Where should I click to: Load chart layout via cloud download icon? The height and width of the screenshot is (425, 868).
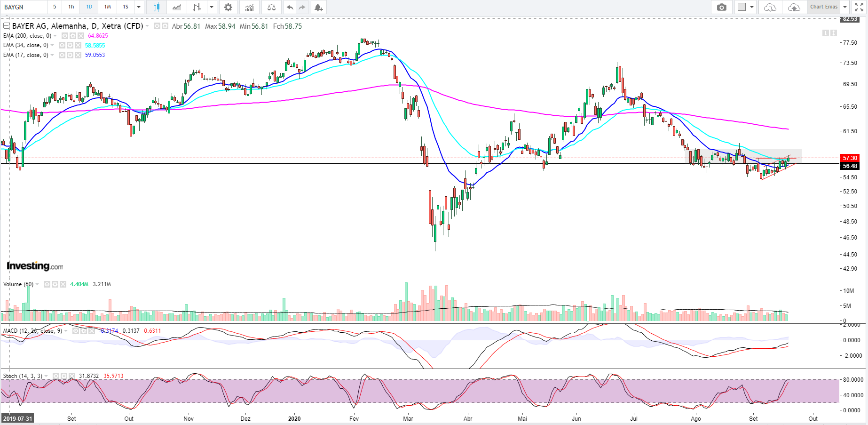coord(770,7)
